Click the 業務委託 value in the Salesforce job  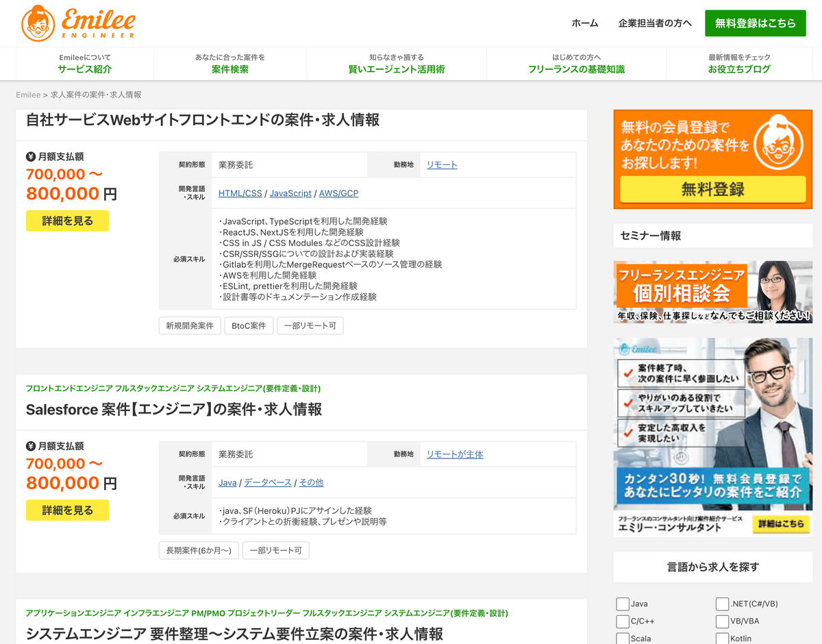(236, 454)
